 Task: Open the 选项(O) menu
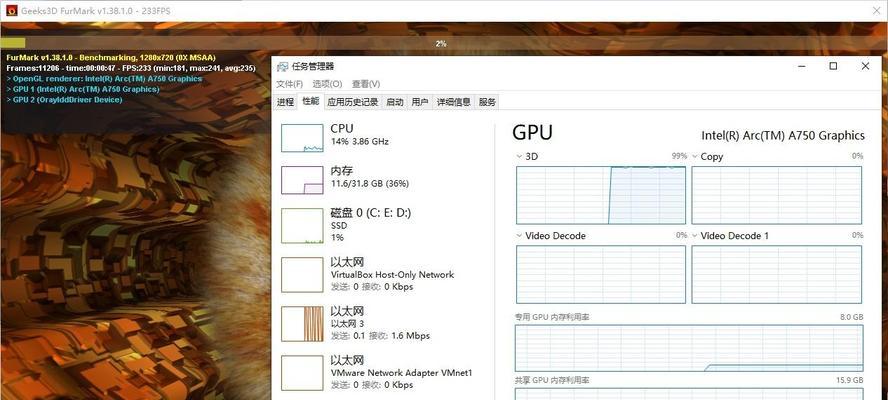click(x=327, y=84)
